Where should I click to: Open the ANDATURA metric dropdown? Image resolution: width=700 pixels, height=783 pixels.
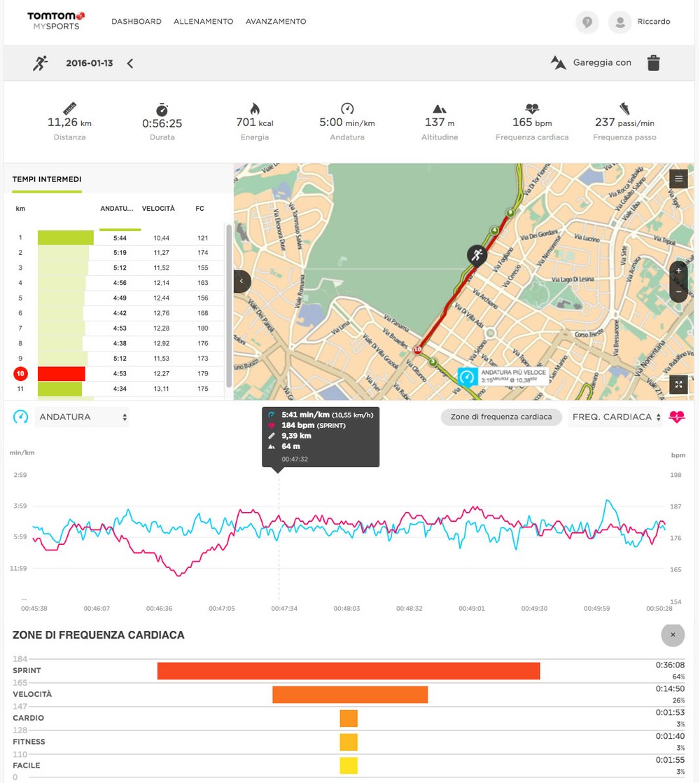pos(82,417)
